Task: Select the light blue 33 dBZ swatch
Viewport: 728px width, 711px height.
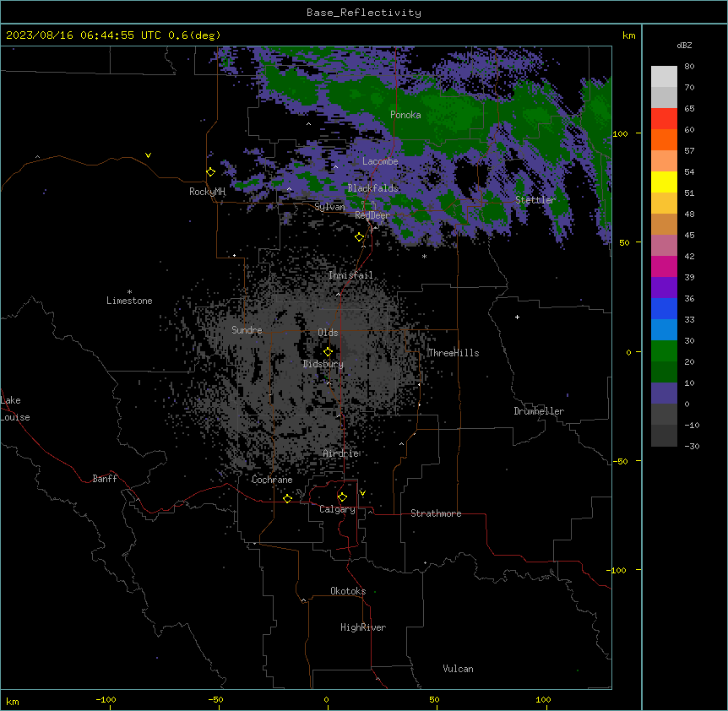Action: pos(664,329)
